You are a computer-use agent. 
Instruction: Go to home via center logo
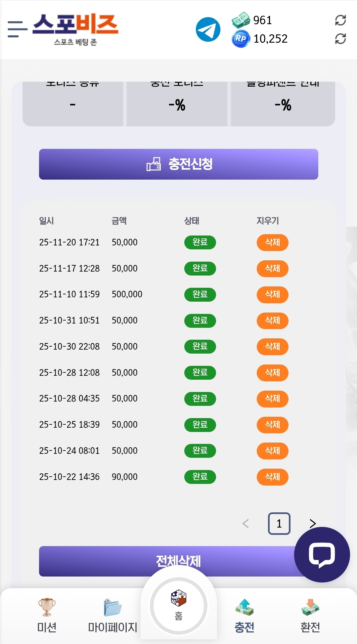179,606
